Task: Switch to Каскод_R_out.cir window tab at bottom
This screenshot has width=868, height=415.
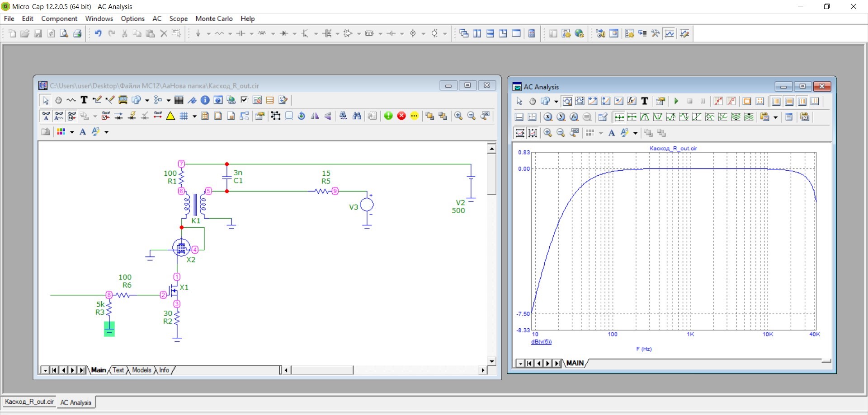Action: tap(29, 402)
